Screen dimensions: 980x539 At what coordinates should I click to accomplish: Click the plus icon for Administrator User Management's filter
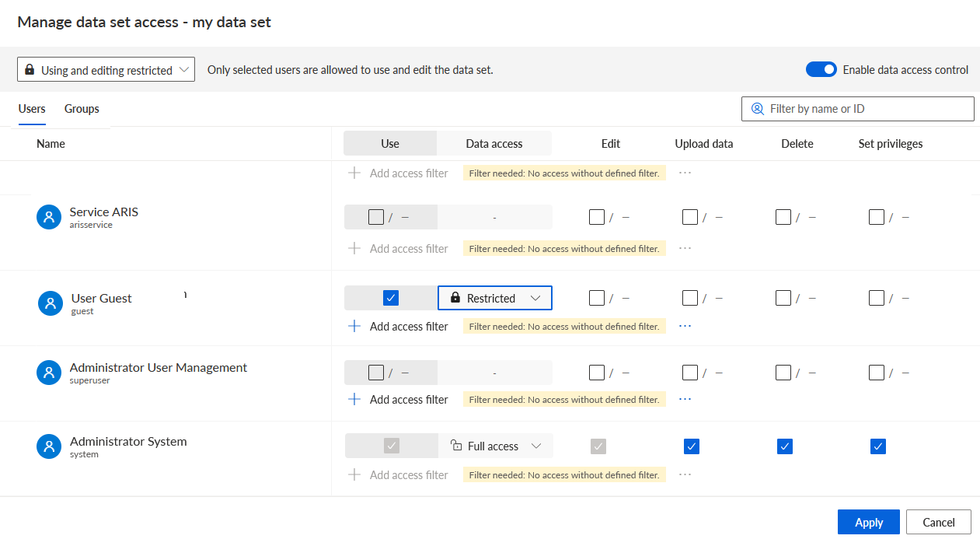point(354,399)
